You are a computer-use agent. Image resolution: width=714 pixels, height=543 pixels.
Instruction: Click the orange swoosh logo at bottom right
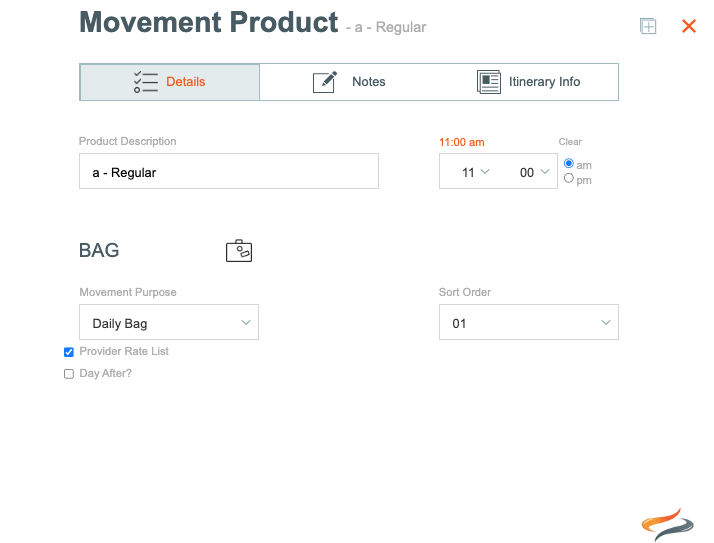(668, 525)
